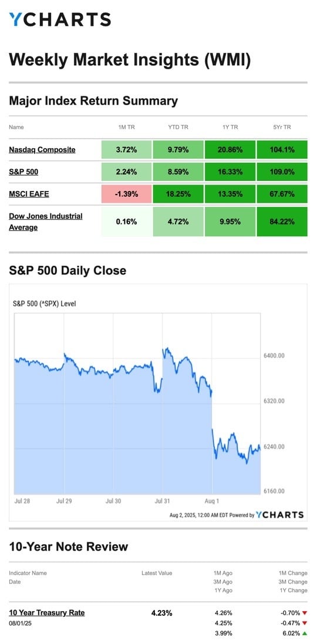
Task: Click the Jul 31 date on chart axis
Action: (163, 501)
